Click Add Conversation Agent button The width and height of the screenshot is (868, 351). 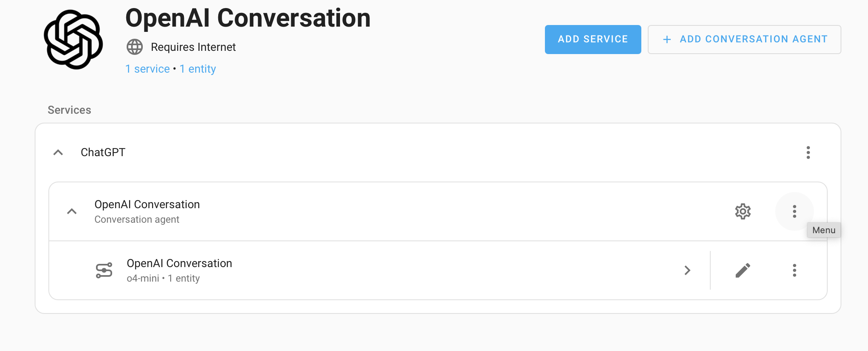744,40
